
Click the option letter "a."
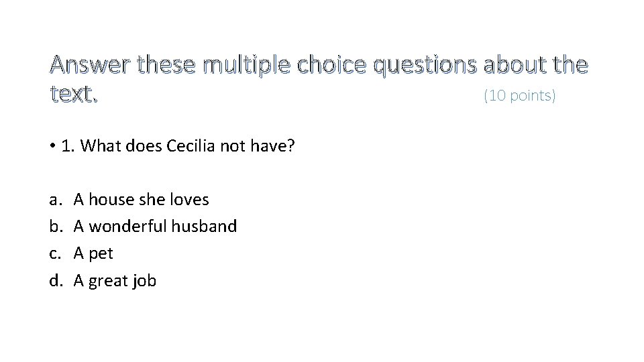pos(55,199)
